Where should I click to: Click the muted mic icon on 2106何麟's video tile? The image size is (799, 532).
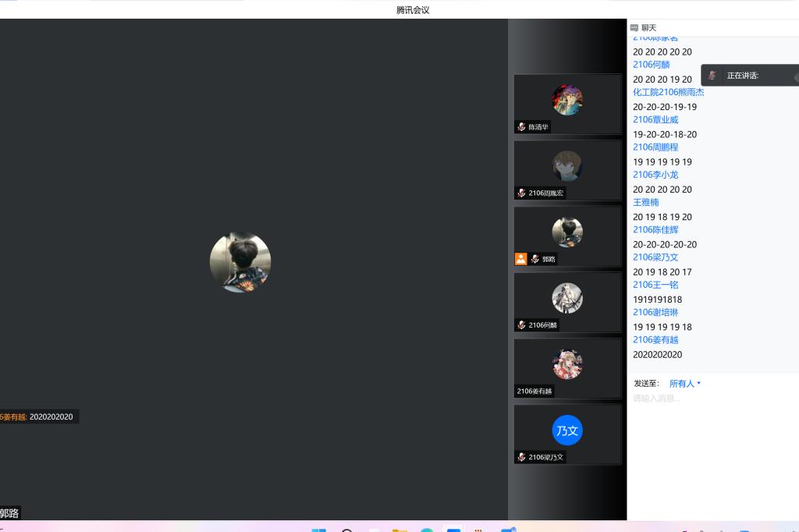tap(521, 325)
